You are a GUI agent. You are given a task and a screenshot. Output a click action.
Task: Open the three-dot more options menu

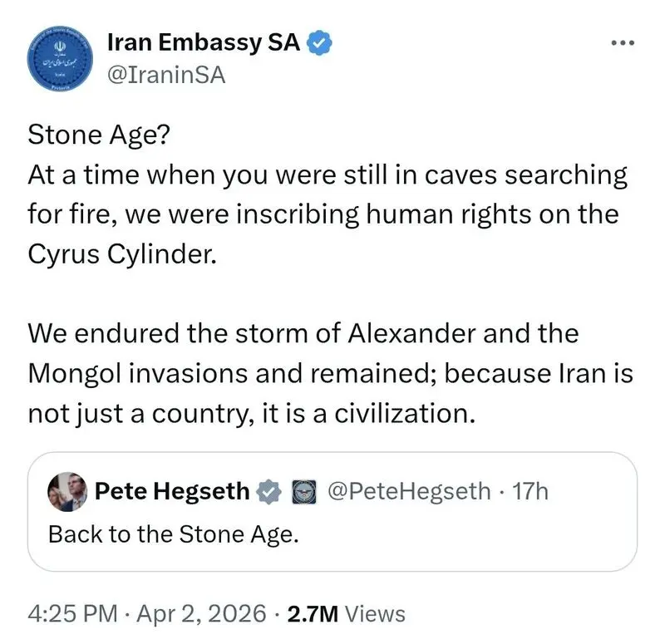[x=622, y=43]
